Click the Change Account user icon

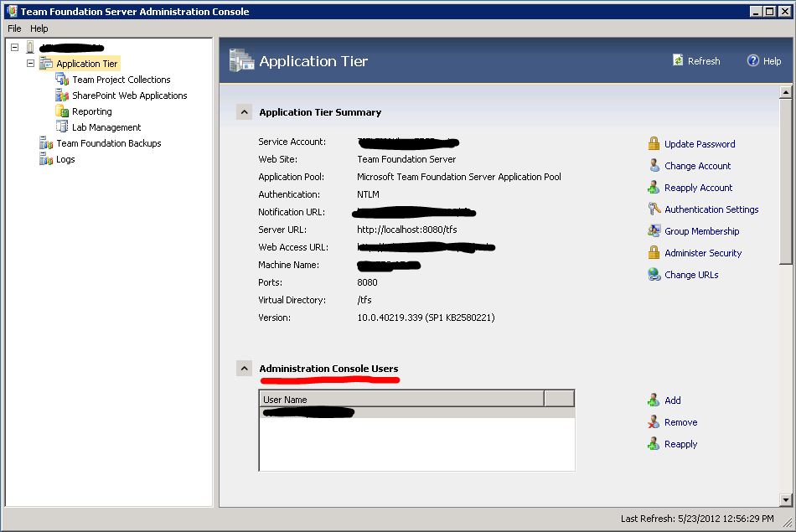point(654,166)
